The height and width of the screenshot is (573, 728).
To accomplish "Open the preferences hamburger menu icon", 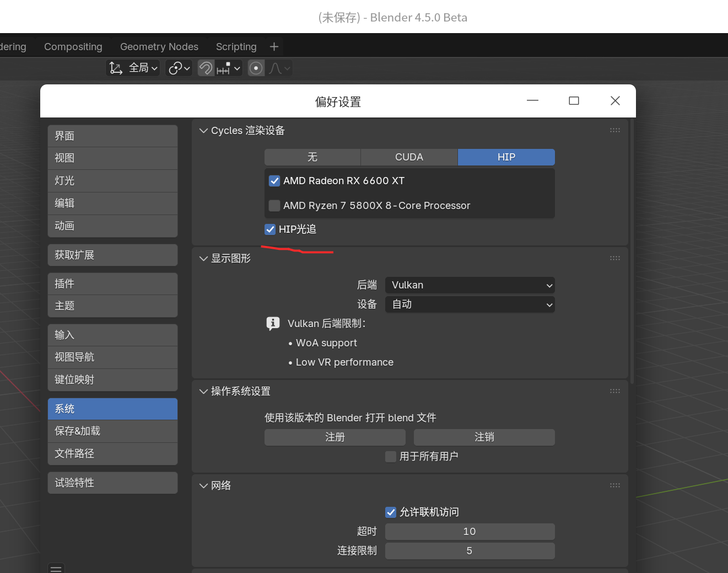I will [x=56, y=568].
